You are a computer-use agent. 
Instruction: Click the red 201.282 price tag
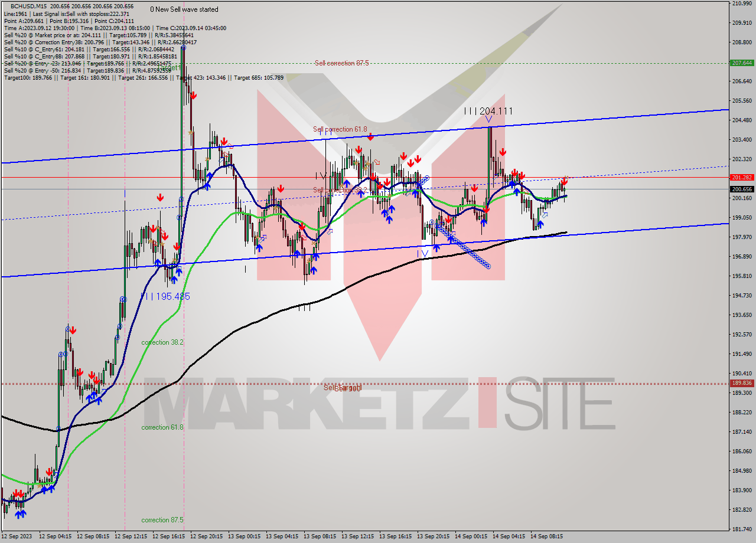pos(742,177)
